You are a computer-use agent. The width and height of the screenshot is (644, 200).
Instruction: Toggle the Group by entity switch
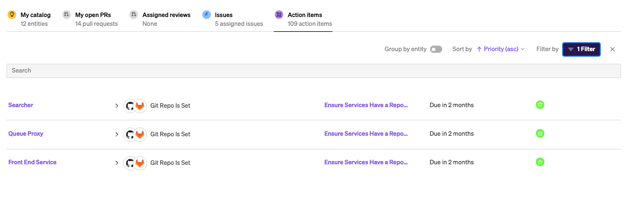(x=436, y=49)
